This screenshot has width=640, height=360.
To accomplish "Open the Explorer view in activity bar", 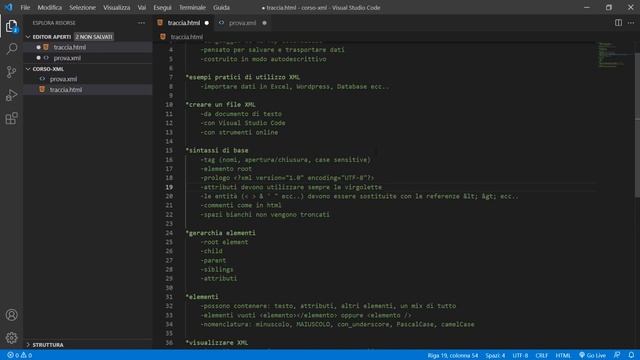I will 11,26.
